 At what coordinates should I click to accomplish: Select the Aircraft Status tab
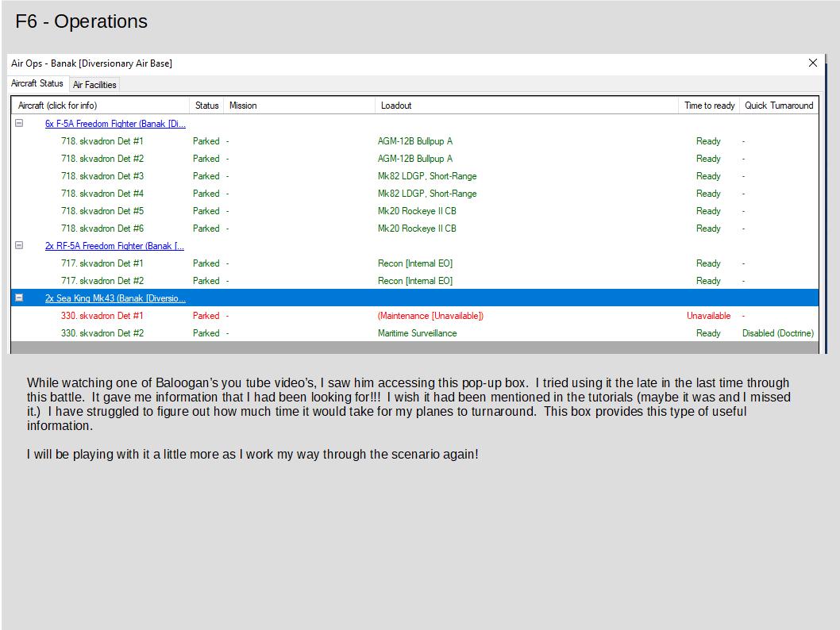pyautogui.click(x=37, y=83)
